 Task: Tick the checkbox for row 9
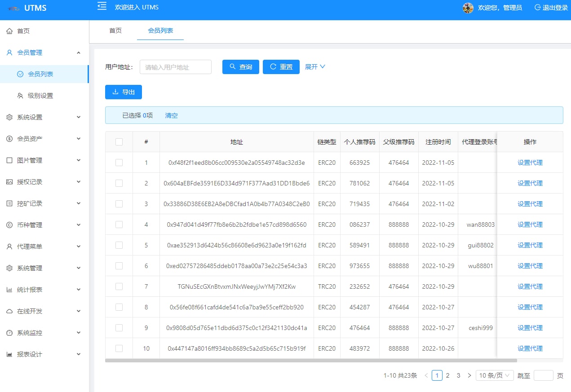pyautogui.click(x=119, y=328)
